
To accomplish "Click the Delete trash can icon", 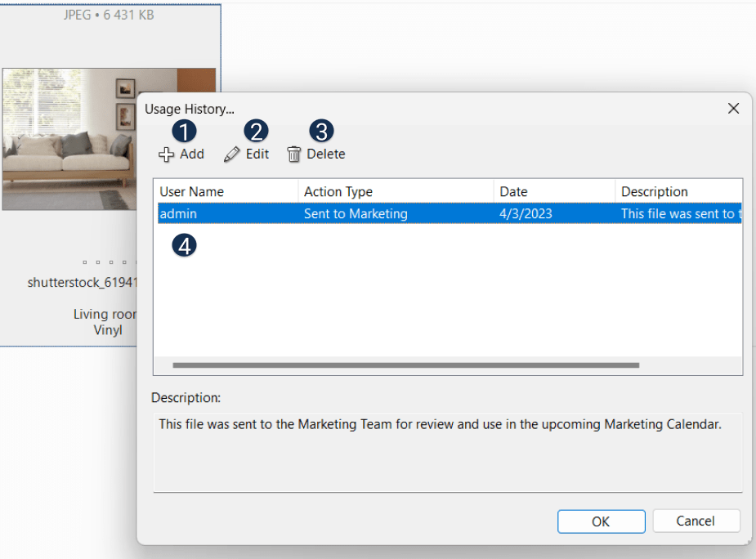I will [294, 154].
